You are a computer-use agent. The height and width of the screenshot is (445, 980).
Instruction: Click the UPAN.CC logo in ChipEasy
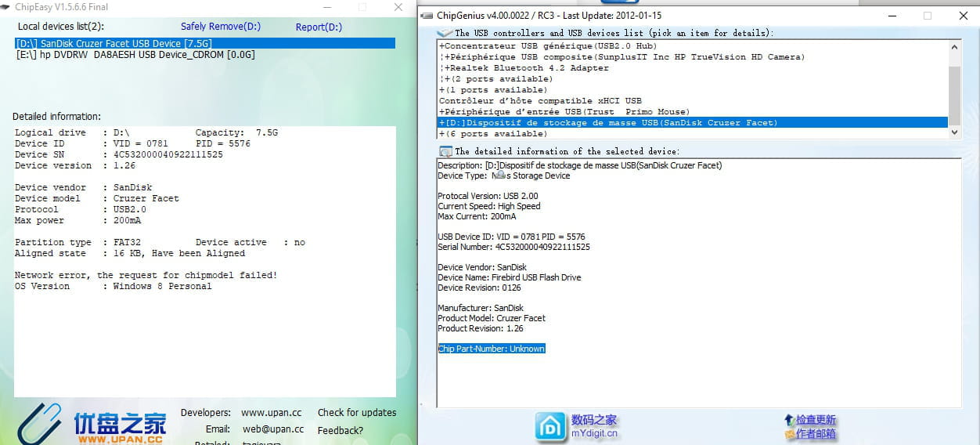click(93, 424)
